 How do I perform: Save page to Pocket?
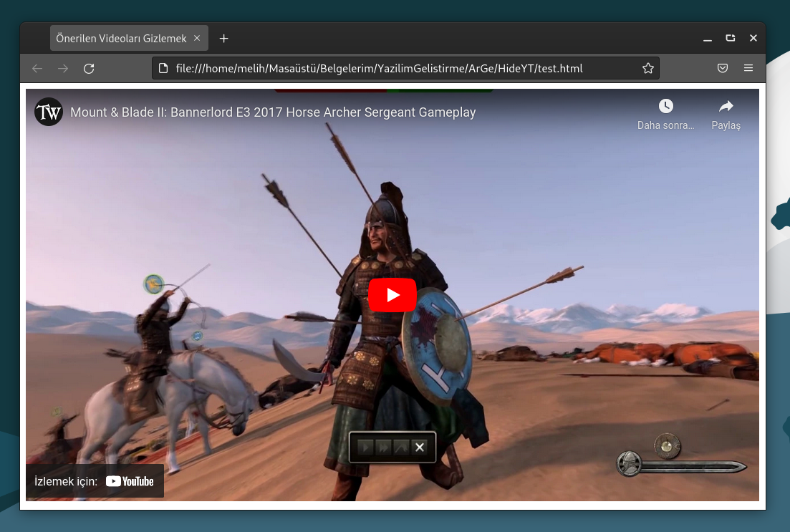[723, 69]
